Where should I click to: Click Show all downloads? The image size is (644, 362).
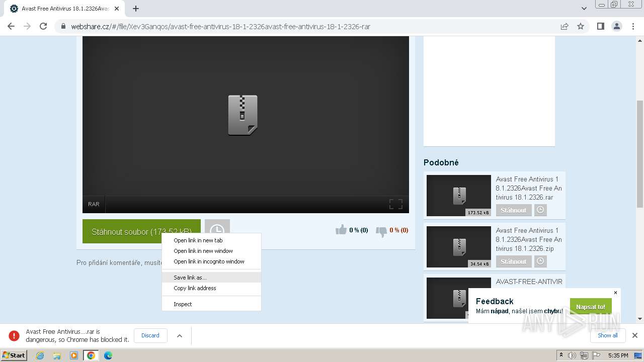coord(607,335)
